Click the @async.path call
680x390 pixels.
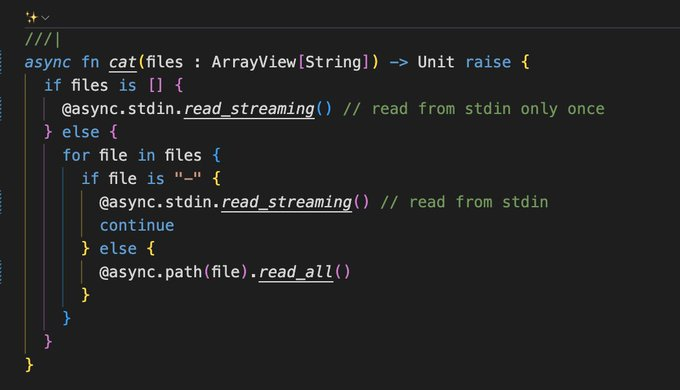click(x=150, y=272)
